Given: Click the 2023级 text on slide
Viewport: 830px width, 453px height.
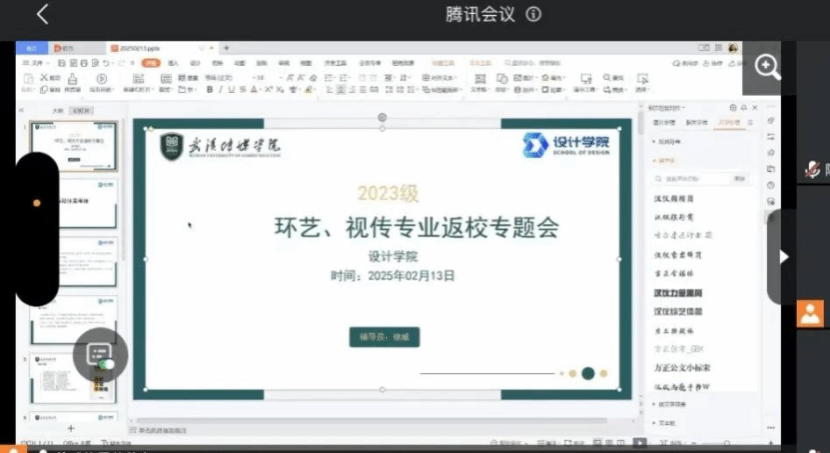Looking at the screenshot, I should pos(388,193).
